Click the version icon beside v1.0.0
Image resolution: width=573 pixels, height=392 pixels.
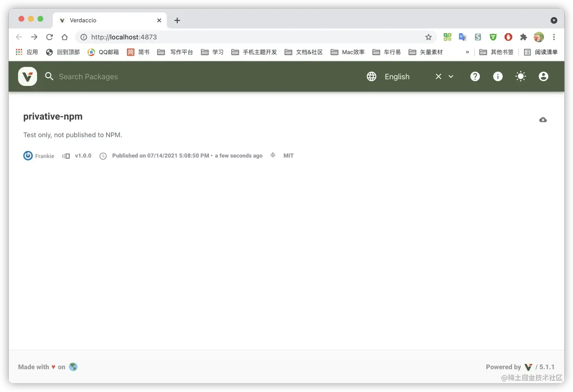(x=66, y=156)
